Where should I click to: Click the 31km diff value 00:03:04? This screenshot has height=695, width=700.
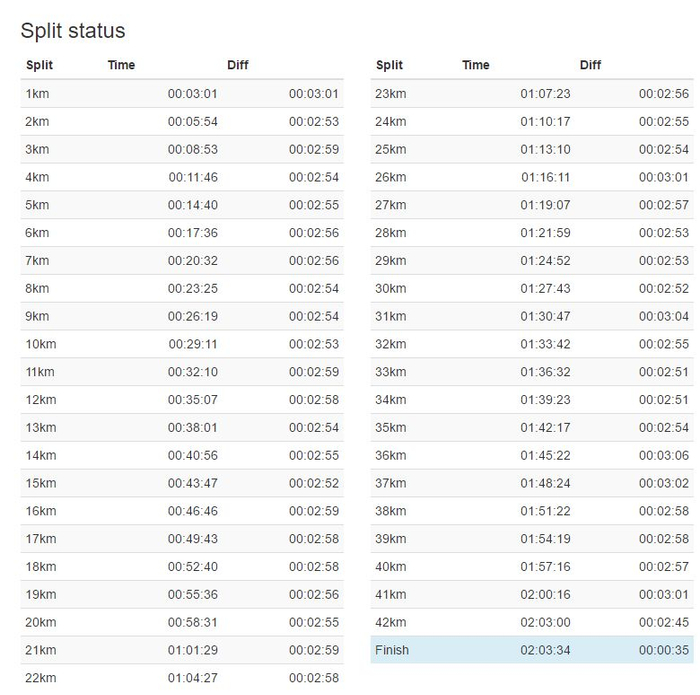click(664, 316)
